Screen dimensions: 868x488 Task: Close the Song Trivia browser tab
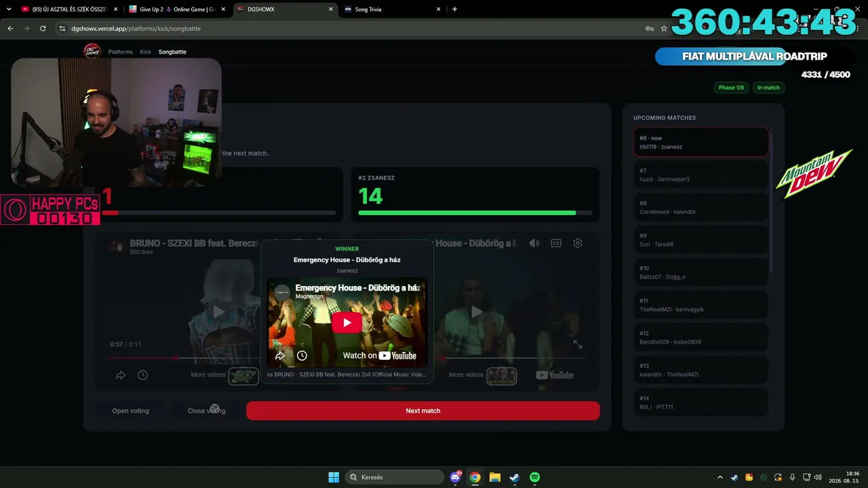click(439, 9)
